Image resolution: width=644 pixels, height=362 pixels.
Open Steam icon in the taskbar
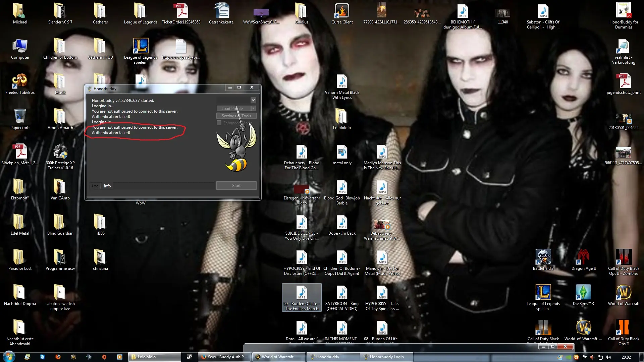190,357
